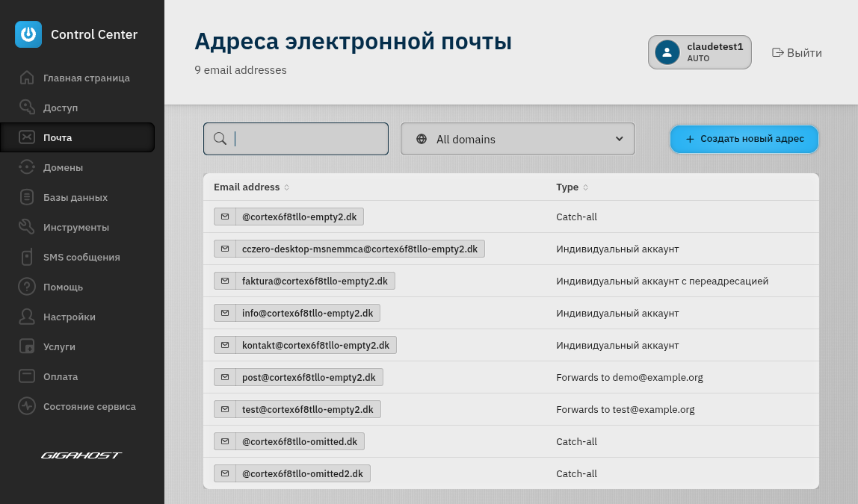Click the person icon beside Настройки

[27, 317]
